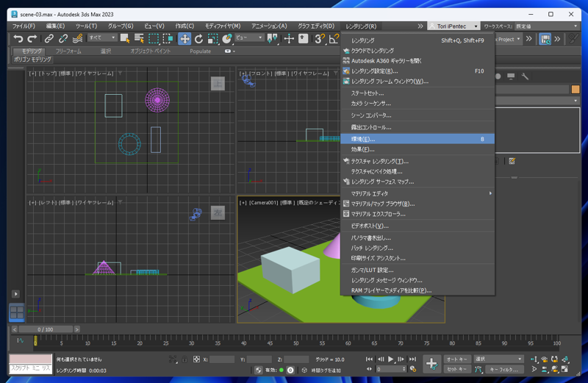The width and height of the screenshot is (588, 383).
Task: Select バッチ レンダリング... entry
Action: click(x=417, y=248)
